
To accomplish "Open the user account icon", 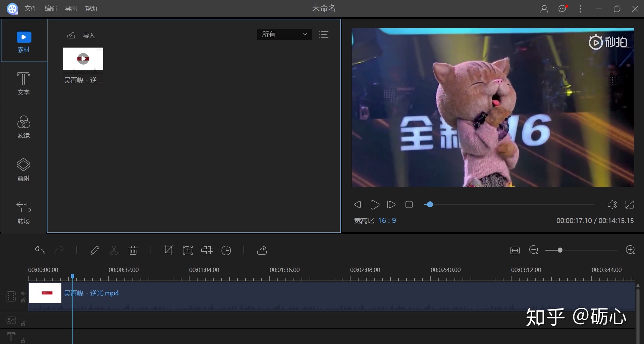I will (x=544, y=9).
